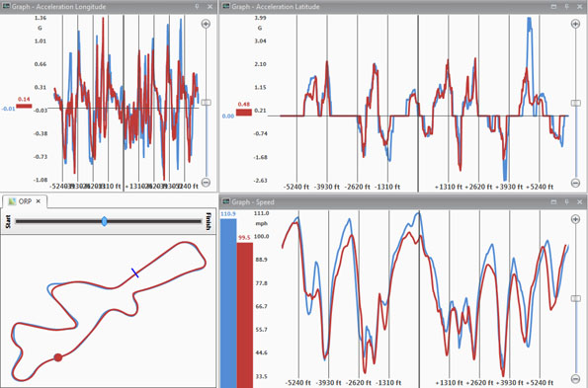Click the Acceleration Longitude panel icon
Screen dimensions: 588x388
[6, 6]
